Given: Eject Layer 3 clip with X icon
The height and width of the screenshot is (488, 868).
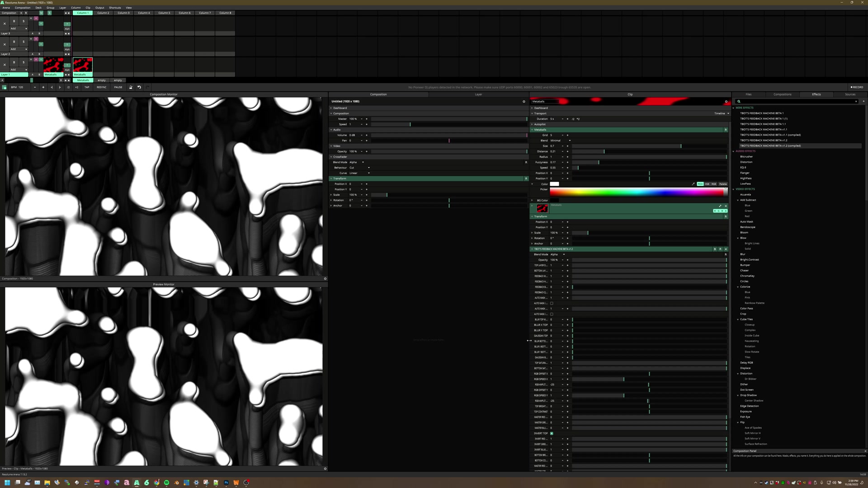Looking at the screenshot, I should [5, 23].
